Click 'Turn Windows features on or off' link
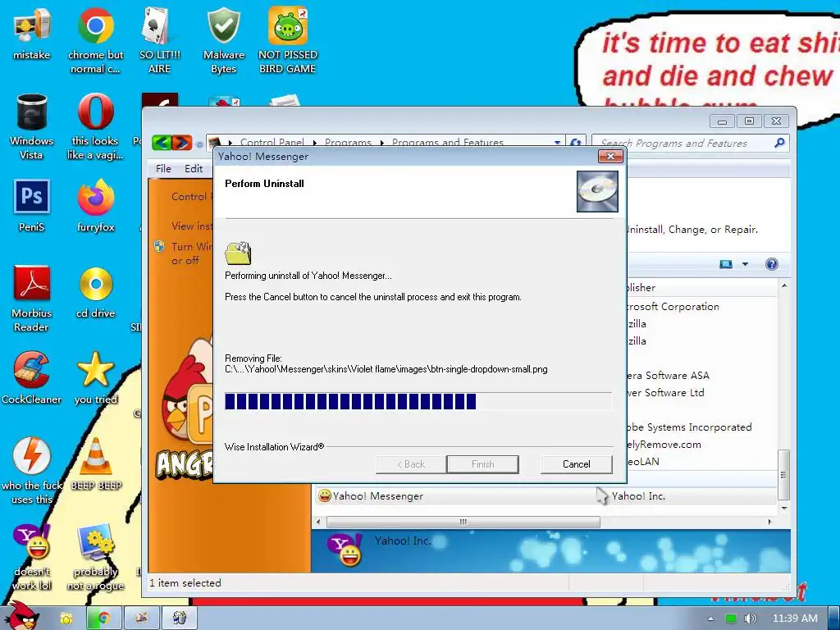Viewport: 840px width, 630px height. 192,253
